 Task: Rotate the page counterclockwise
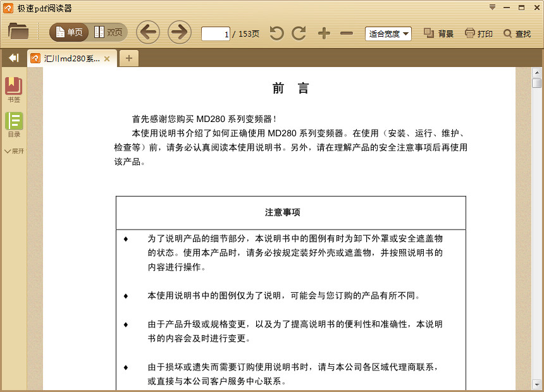coord(276,34)
